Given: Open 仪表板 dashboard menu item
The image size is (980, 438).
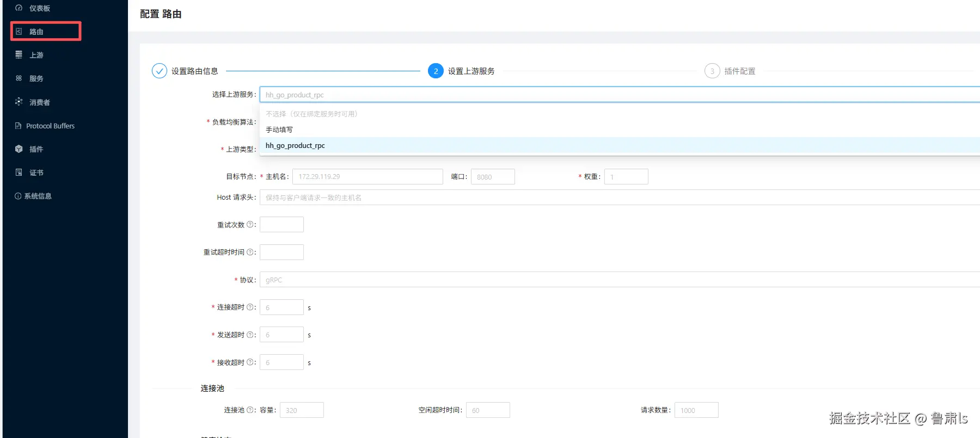Looking at the screenshot, I should click(x=65, y=8).
